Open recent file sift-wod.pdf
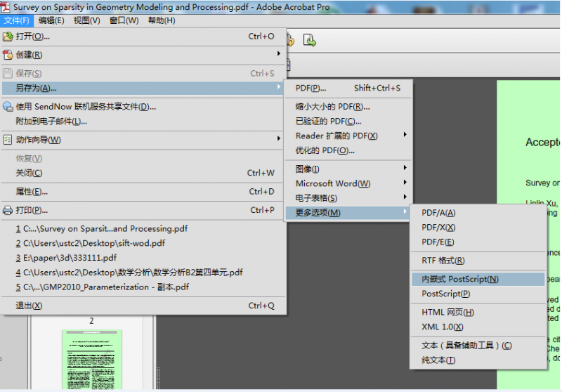The width and height of the screenshot is (562, 392). 143,243
